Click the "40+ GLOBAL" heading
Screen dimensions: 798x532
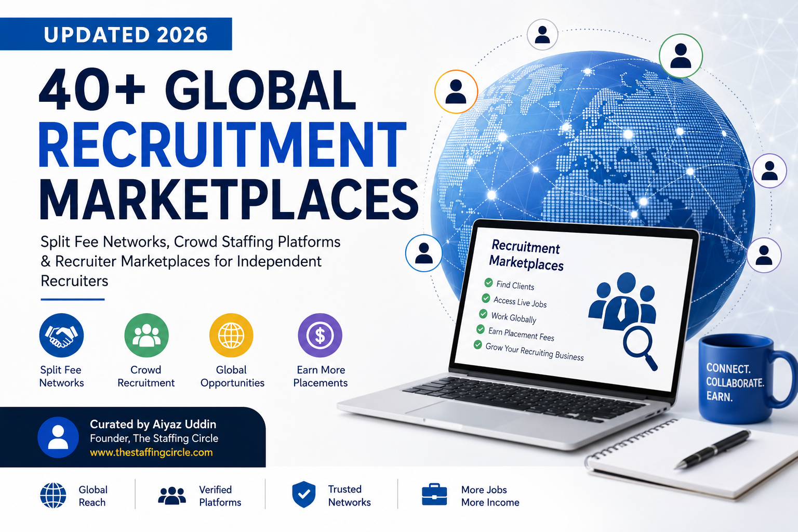tap(197, 90)
